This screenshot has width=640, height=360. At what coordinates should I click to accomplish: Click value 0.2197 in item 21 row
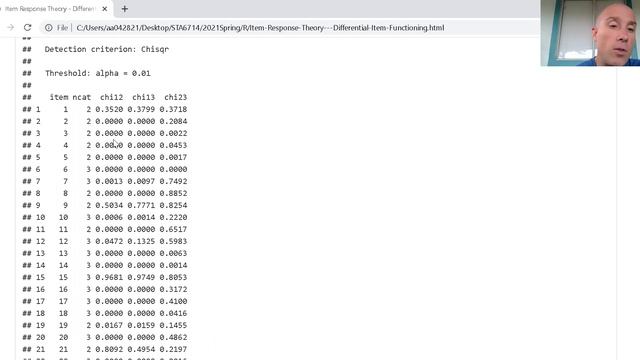pos(173,349)
